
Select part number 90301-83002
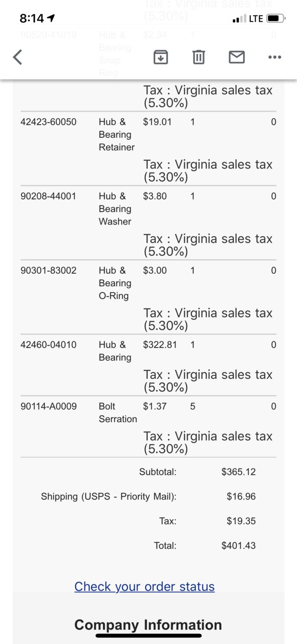tap(49, 271)
